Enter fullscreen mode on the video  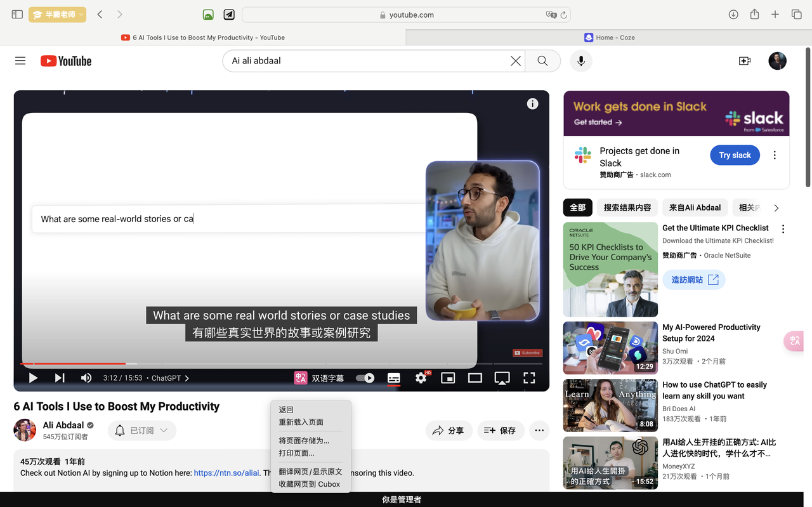(529, 378)
